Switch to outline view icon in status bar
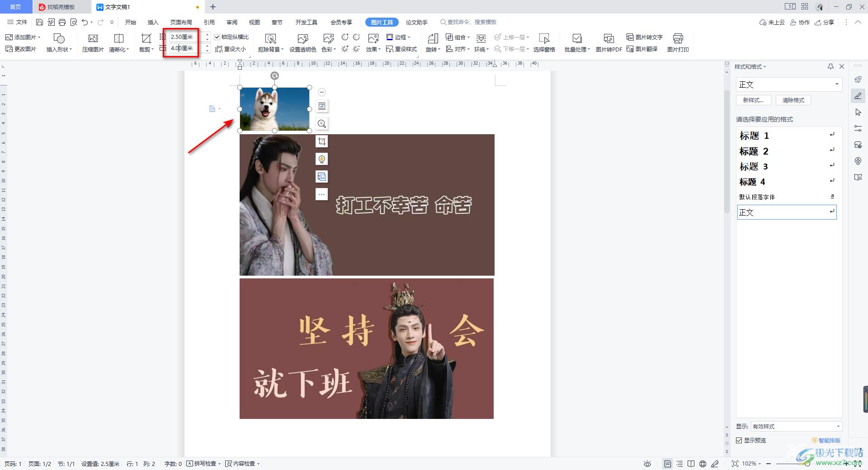 point(679,464)
